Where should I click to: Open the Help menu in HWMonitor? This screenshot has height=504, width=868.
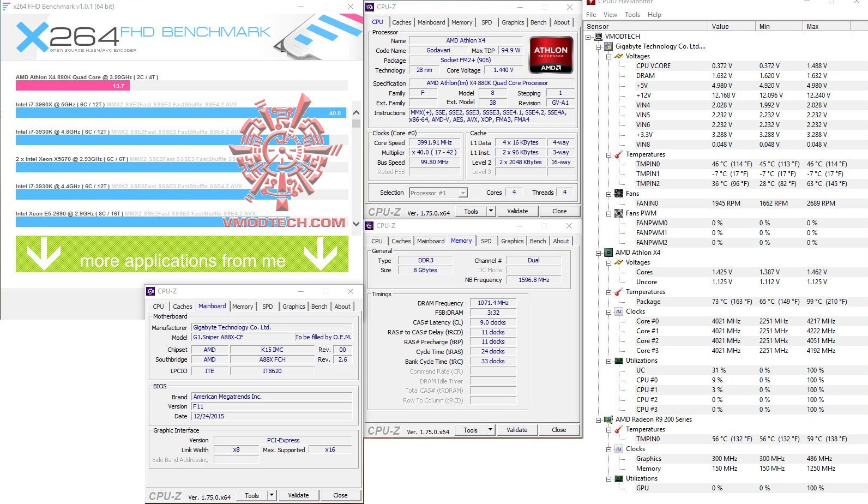point(654,15)
